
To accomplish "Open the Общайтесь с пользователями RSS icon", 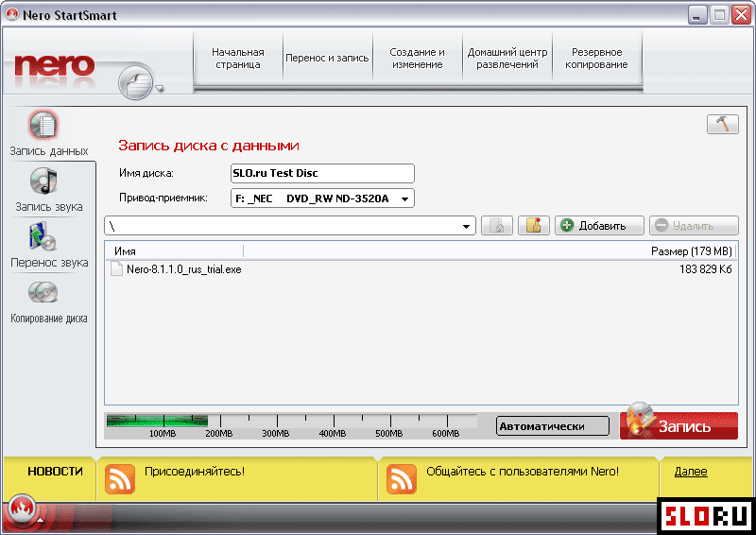I will click(x=401, y=479).
